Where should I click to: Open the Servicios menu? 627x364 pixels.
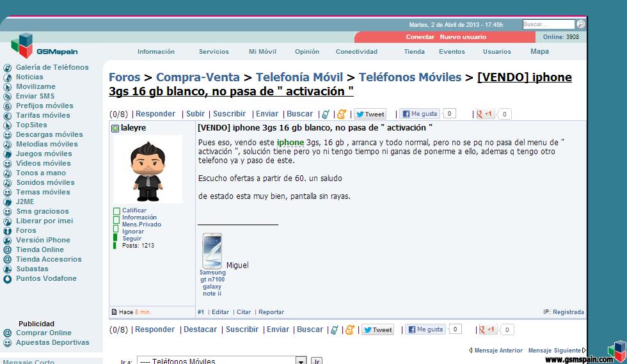(x=214, y=52)
